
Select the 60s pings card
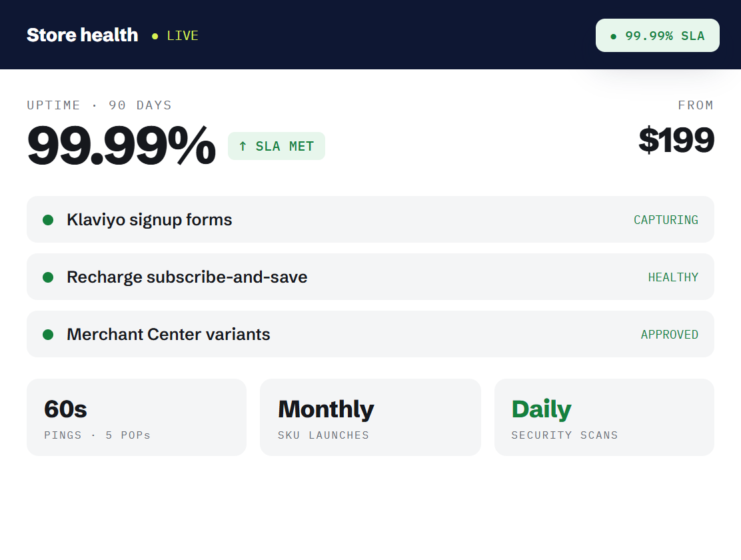pos(137,417)
